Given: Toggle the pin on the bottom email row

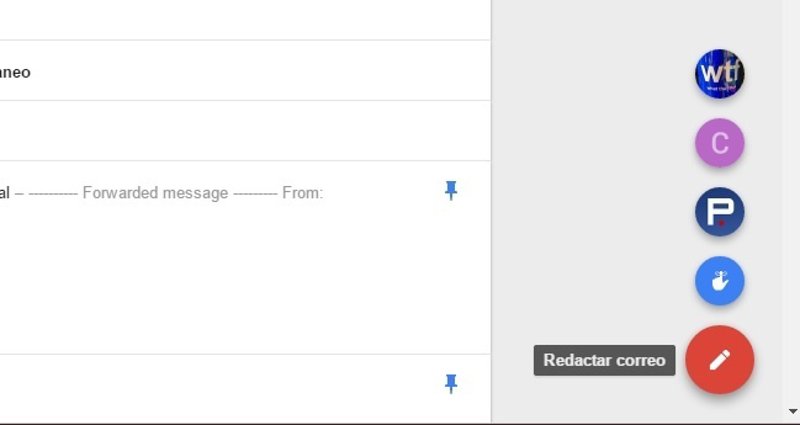Looking at the screenshot, I should (451, 383).
